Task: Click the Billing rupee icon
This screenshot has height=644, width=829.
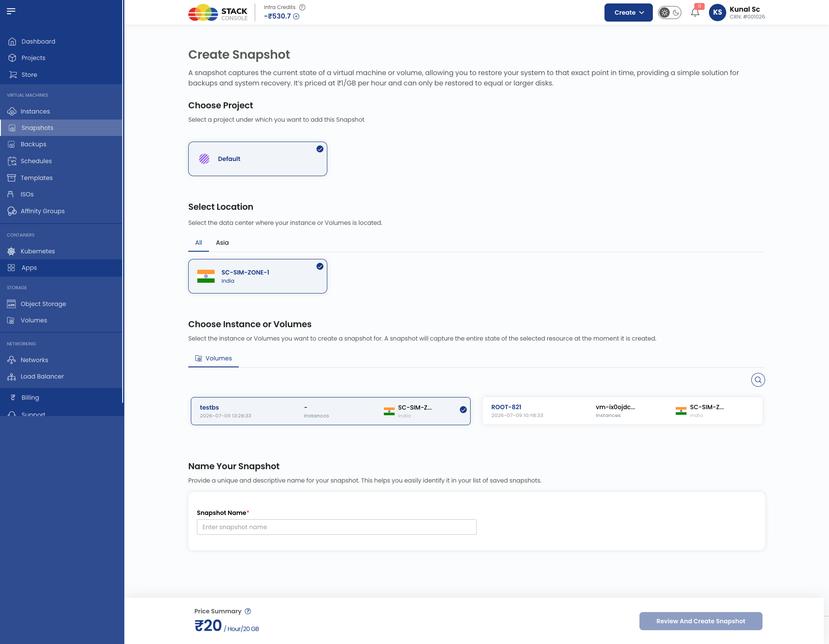Action: click(x=13, y=398)
